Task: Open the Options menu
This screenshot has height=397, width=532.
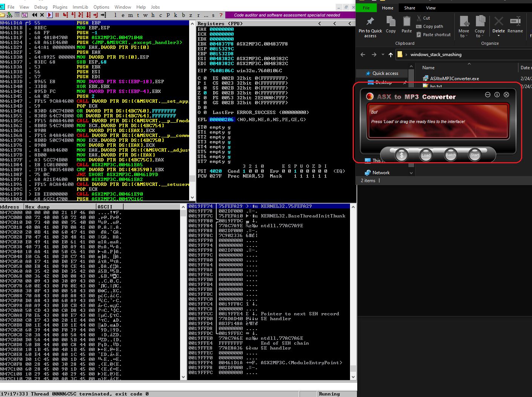Action: [101, 7]
